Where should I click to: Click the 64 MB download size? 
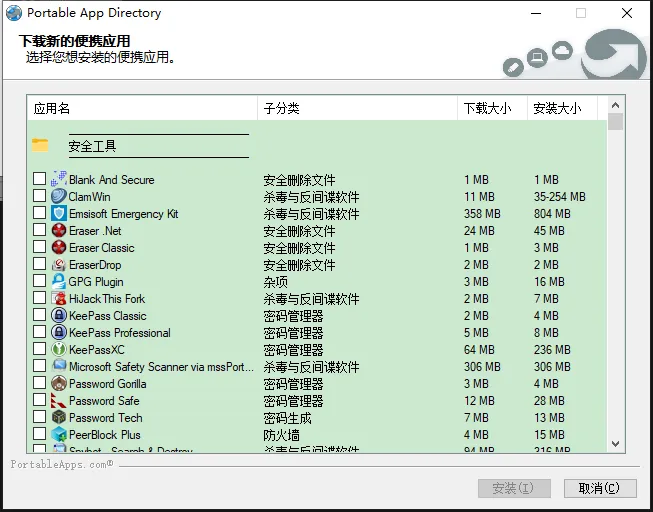(479, 350)
